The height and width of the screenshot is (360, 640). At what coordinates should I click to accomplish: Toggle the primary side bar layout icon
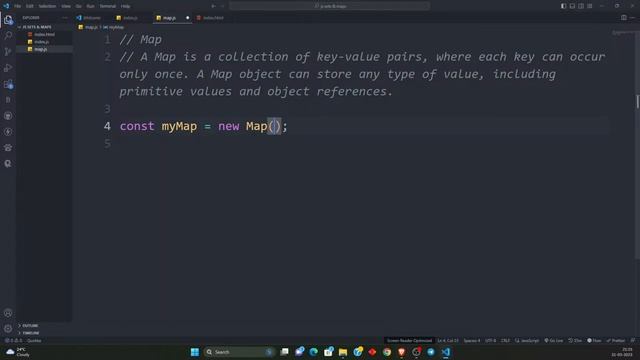pyautogui.click(x=563, y=6)
